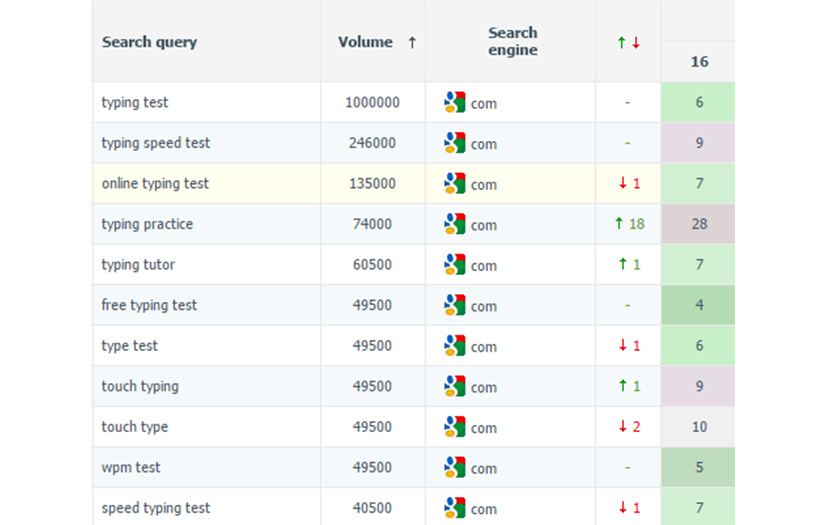825x525 pixels.
Task: Click the Search query column header
Action: (x=149, y=42)
